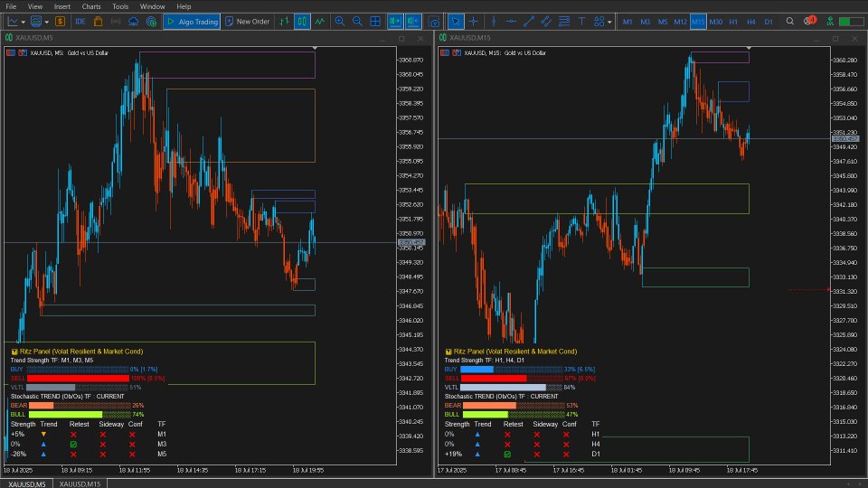868x488 pixels.
Task: Select the equidistant channel tool
Action: coord(546,22)
